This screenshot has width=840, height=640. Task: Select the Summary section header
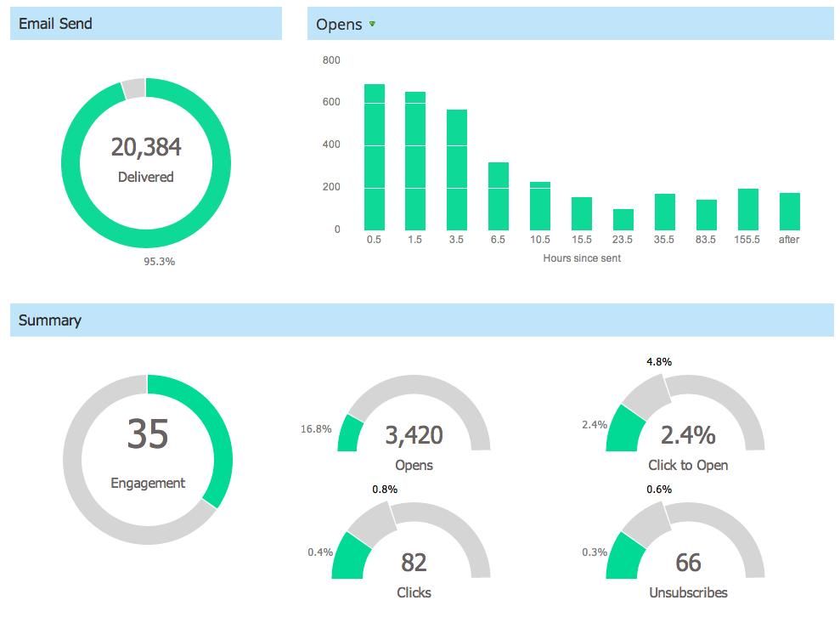click(x=421, y=320)
